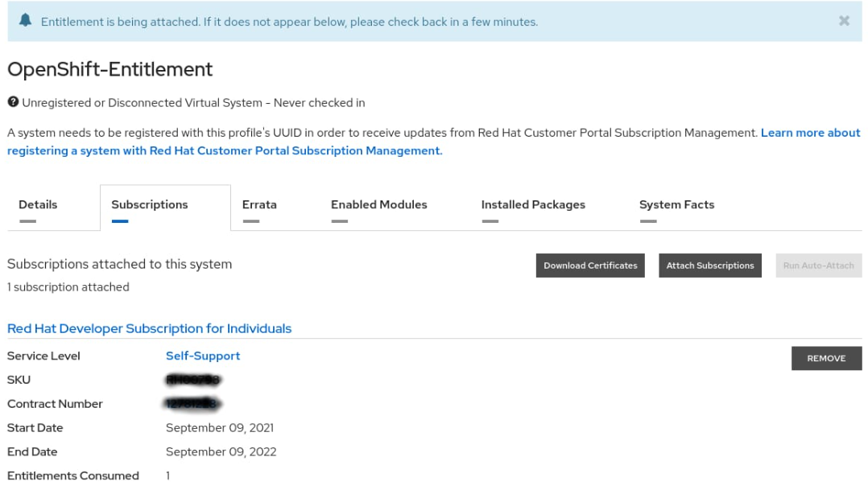Remove the attached developer subscription

click(826, 359)
